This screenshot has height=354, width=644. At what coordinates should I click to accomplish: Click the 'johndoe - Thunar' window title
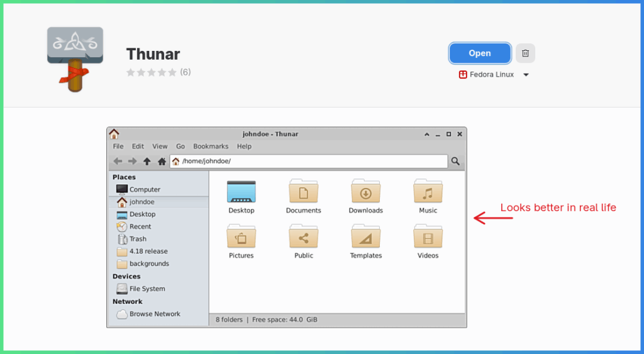270,134
